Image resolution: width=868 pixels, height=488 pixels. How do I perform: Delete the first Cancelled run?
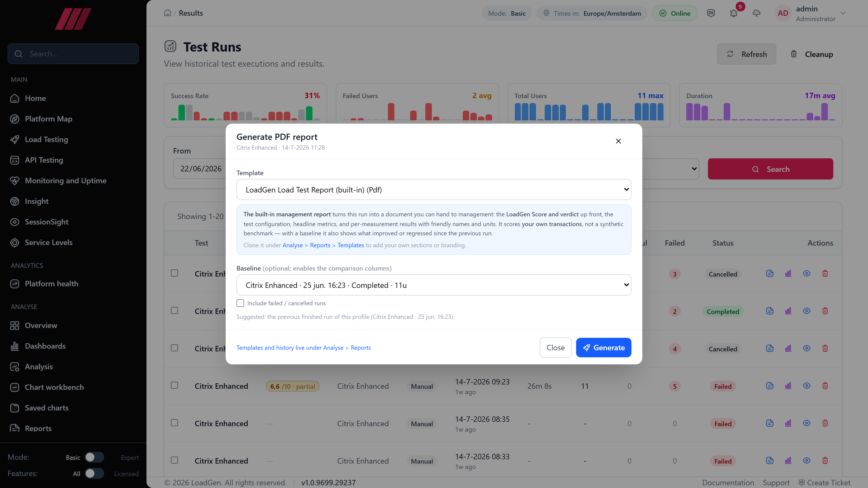[825, 274]
